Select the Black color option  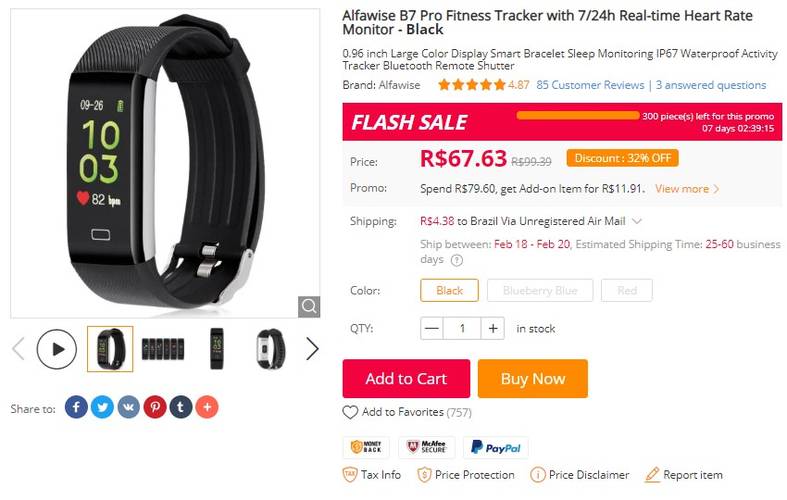click(449, 291)
